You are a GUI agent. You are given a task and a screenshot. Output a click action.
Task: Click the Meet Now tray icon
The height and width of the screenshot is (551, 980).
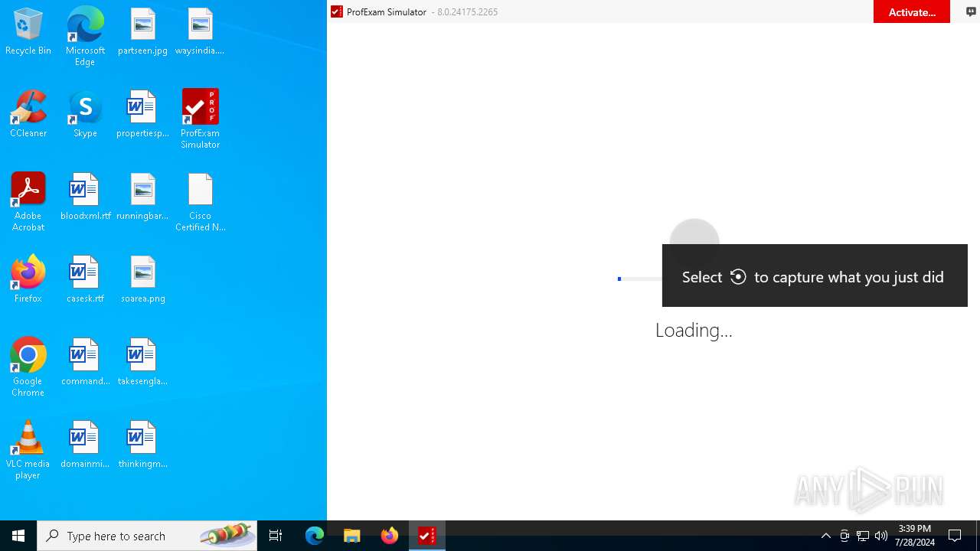click(x=844, y=536)
